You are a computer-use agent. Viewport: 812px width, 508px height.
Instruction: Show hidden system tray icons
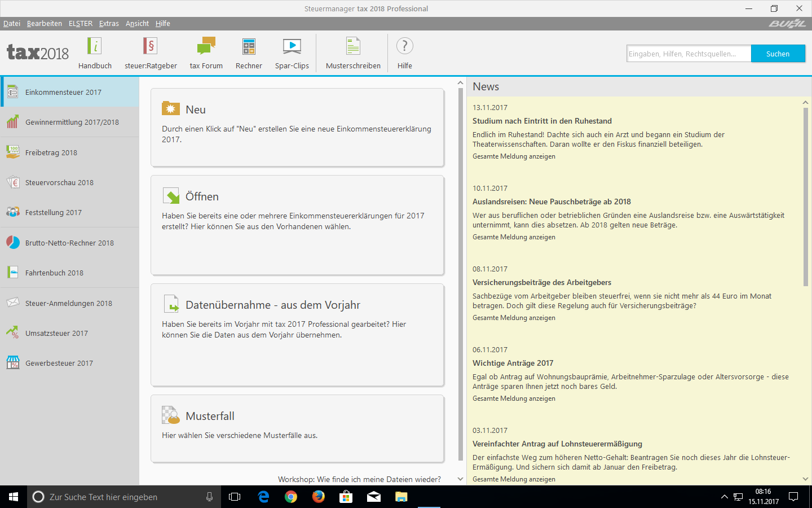coord(724,497)
